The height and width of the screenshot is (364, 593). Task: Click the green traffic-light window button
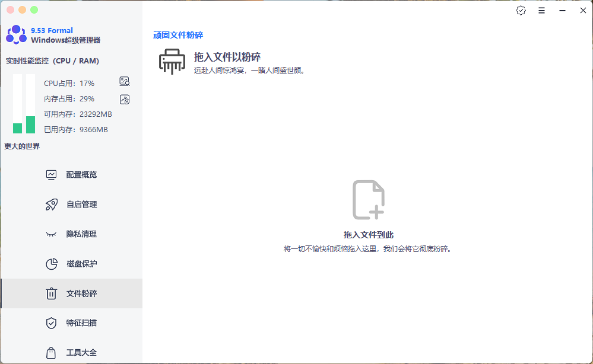[x=34, y=9]
